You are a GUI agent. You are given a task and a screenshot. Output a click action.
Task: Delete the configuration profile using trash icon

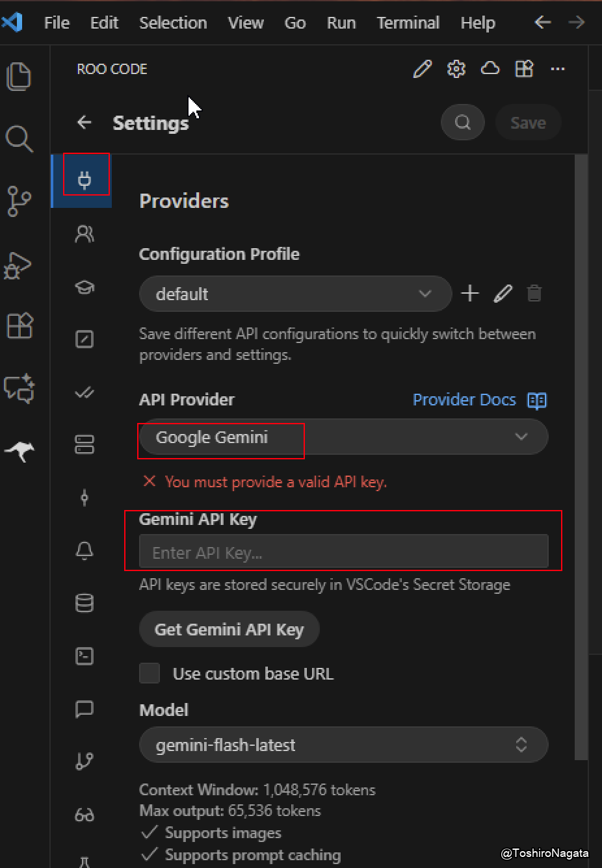pyautogui.click(x=534, y=294)
